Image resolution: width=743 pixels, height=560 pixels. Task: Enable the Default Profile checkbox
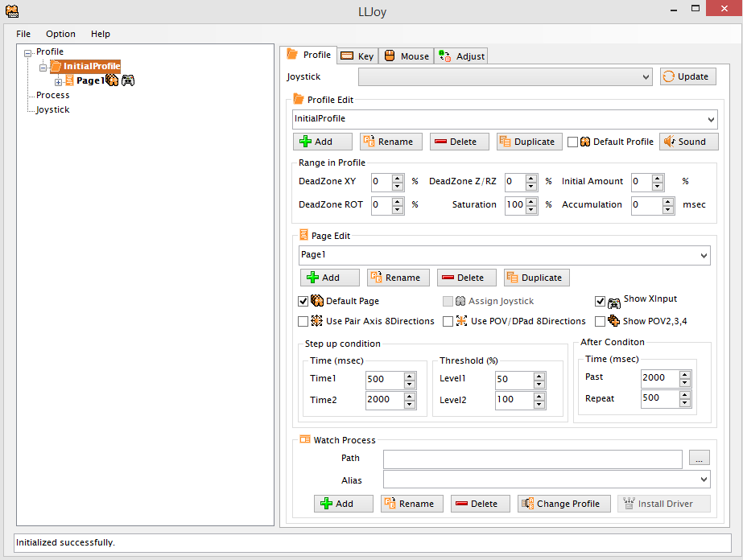(572, 142)
